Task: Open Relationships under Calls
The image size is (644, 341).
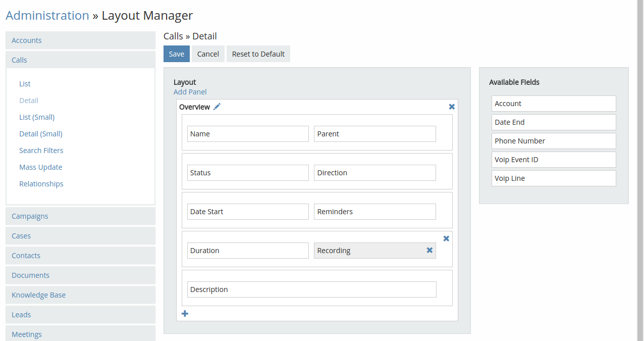Action: tap(41, 184)
